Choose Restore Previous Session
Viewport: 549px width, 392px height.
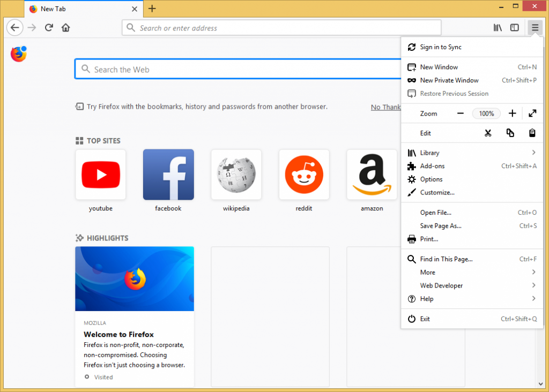pyautogui.click(x=472, y=93)
